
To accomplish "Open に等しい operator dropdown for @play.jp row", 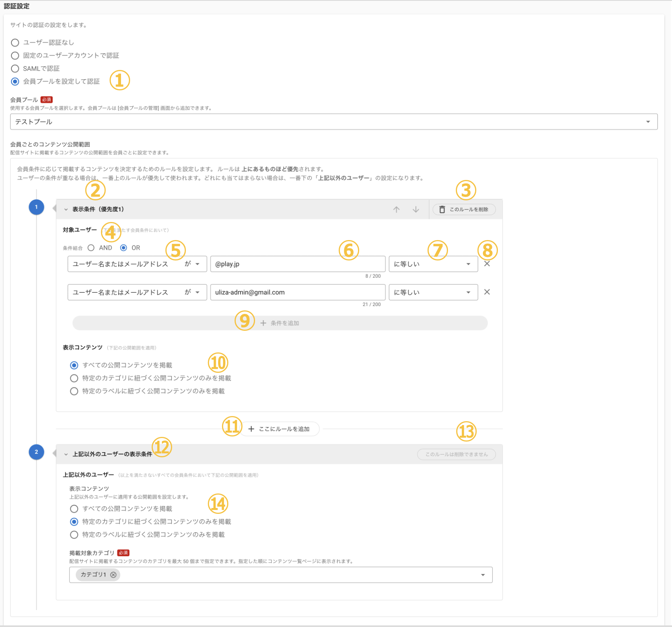I will [433, 264].
